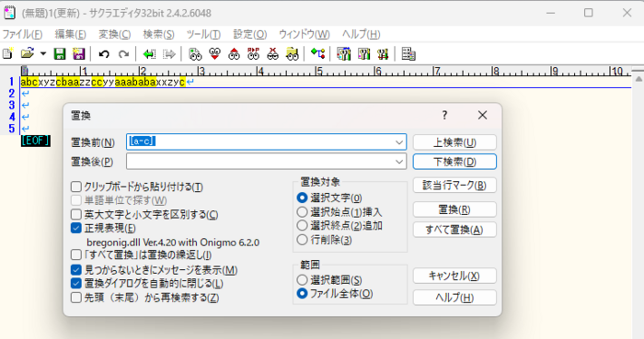Select the ファイル全体(O) range radio
Image resolution: width=644 pixels, height=339 pixels.
click(x=302, y=293)
